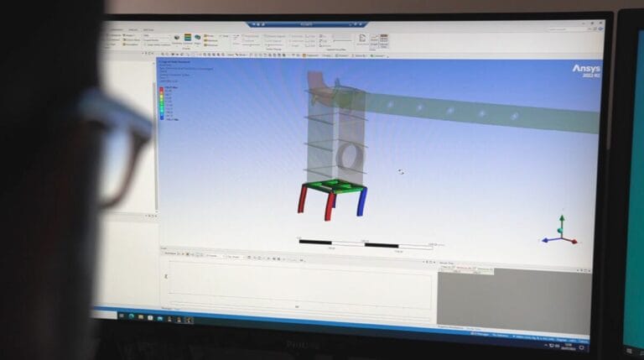
Task: Click the scale ruler below the model
Action: (x=365, y=245)
